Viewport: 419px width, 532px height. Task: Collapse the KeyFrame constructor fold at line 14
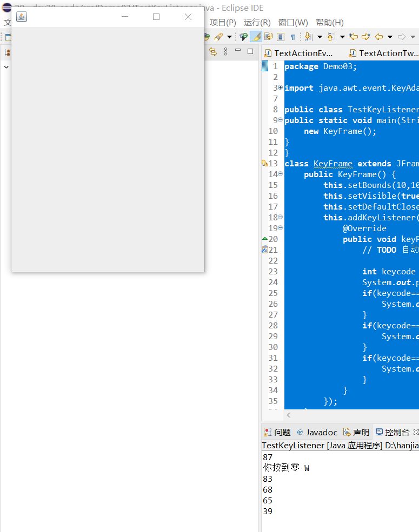(280, 174)
